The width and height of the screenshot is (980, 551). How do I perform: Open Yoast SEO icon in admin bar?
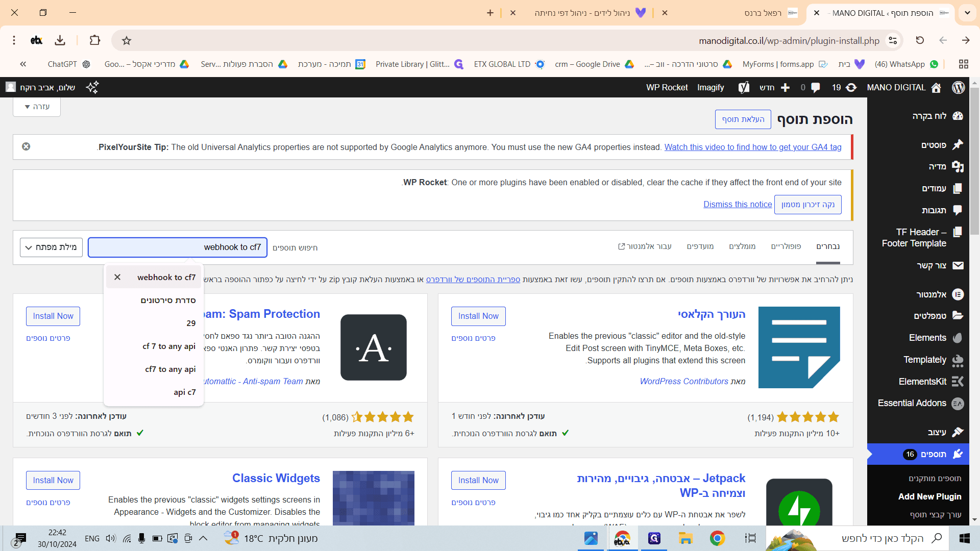point(744,87)
